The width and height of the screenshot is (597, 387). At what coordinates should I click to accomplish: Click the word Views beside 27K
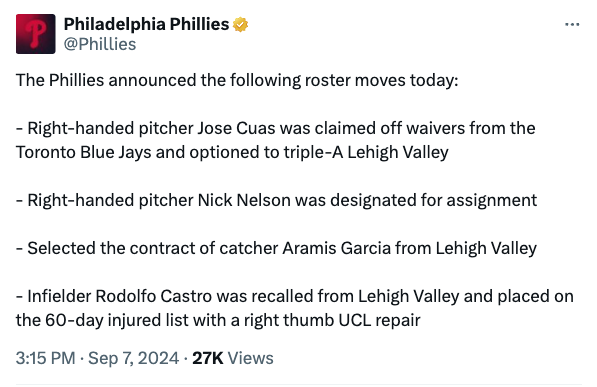251,358
